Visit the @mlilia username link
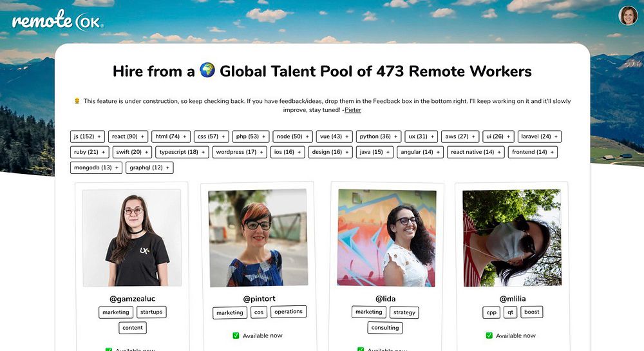Screen dimensions: 644x351 [x=513, y=299]
